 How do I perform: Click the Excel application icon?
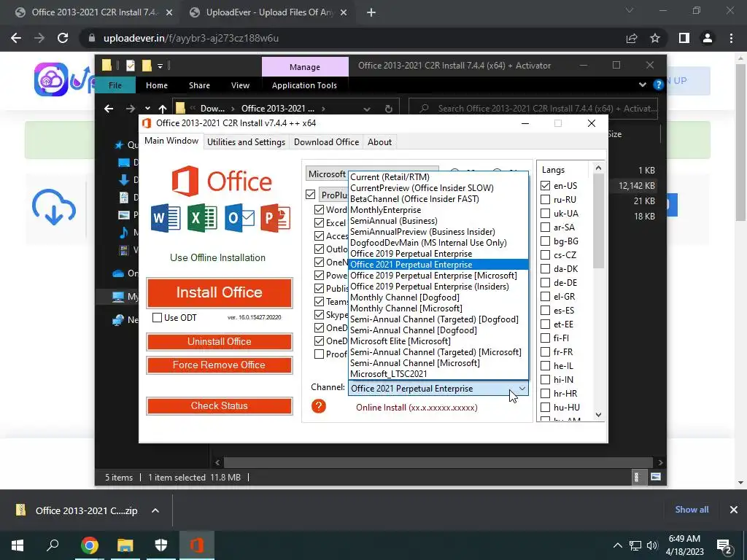pos(202,218)
